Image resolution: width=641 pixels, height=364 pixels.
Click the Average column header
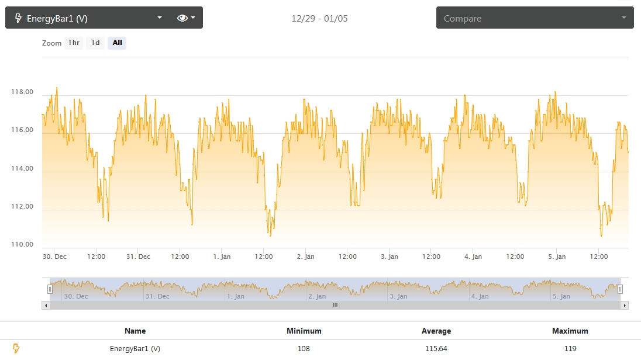coord(436,331)
